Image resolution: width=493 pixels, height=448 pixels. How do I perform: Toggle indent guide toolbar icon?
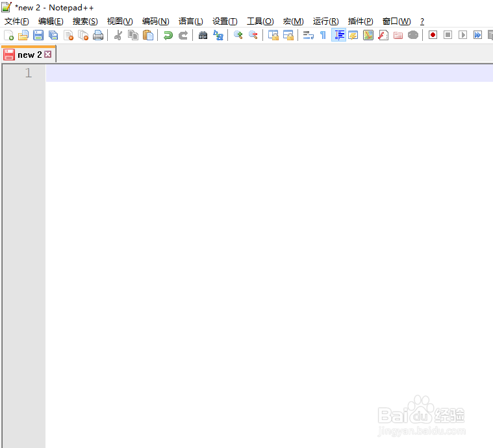(338, 35)
